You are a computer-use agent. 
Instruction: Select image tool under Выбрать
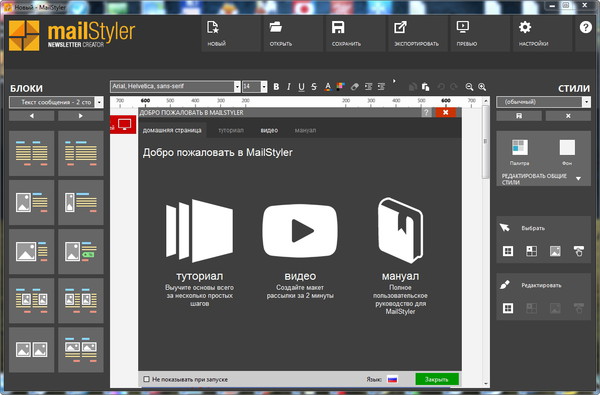(x=555, y=251)
